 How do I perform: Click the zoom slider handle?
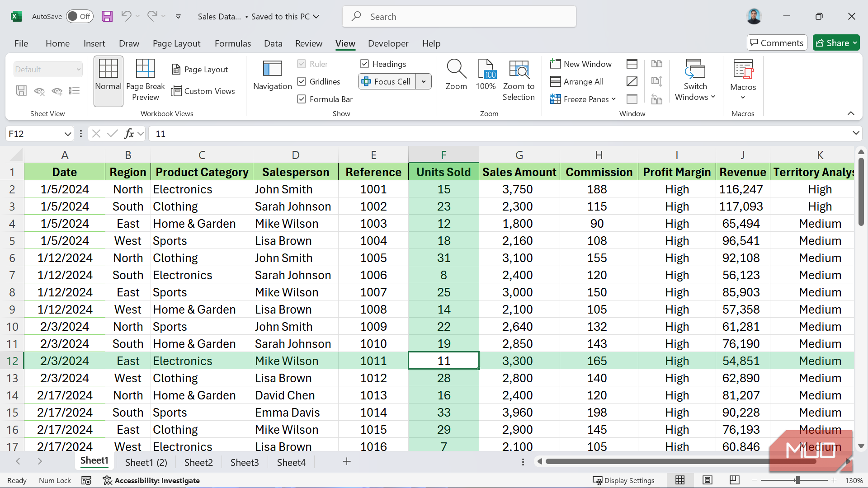pos(797,480)
